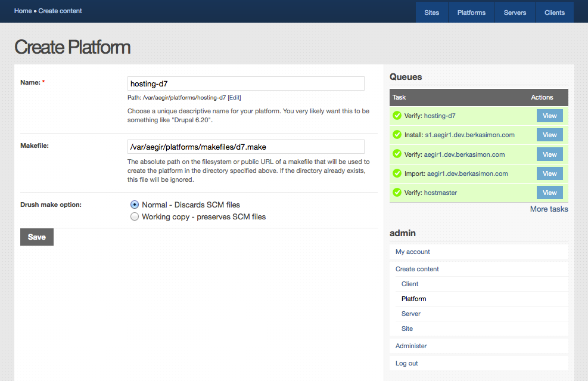The height and width of the screenshot is (381, 588).
Task: Open the s1.aegir1.dev.berkasimon.com link
Action: [469, 135]
